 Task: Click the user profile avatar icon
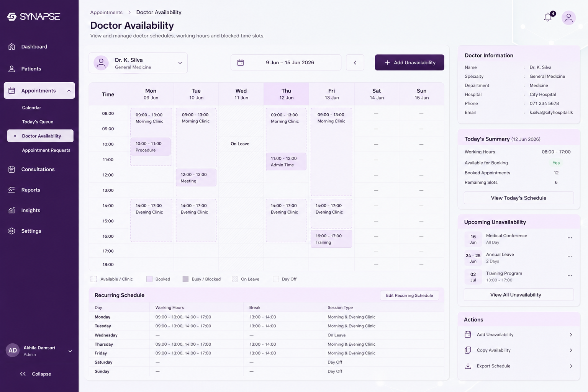(568, 18)
